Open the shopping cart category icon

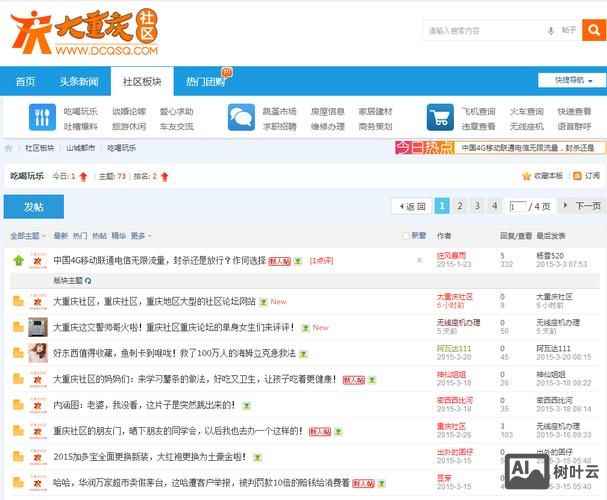click(440, 117)
